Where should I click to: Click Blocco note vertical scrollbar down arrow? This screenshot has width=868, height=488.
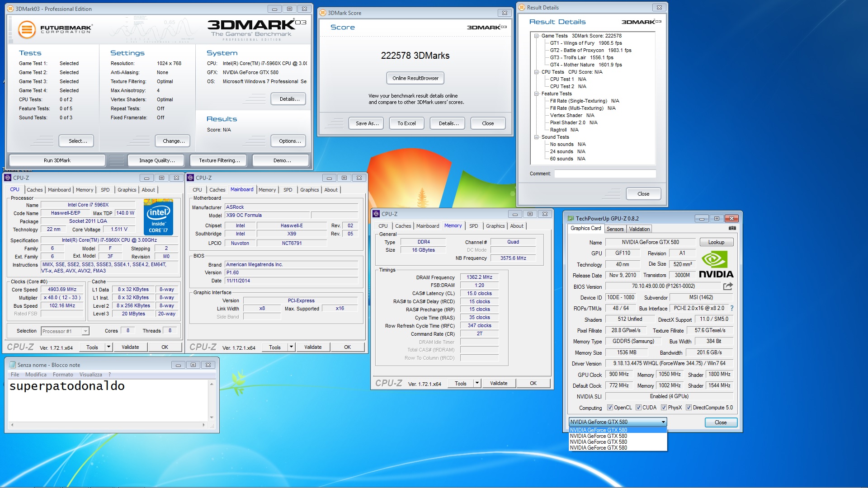tap(211, 418)
